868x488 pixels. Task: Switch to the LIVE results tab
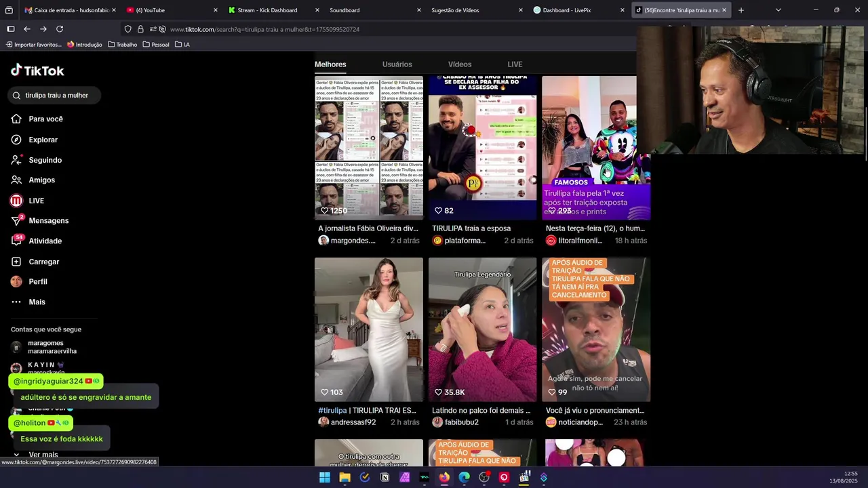pos(515,64)
